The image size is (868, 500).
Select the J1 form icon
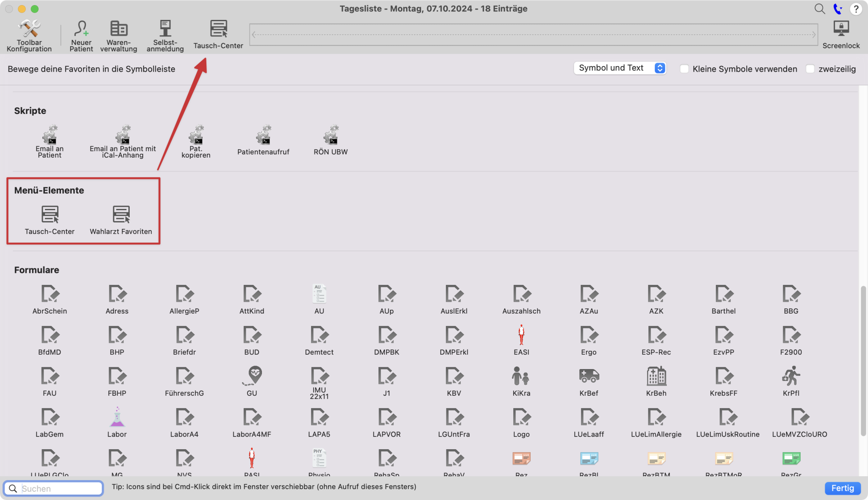coord(387,381)
